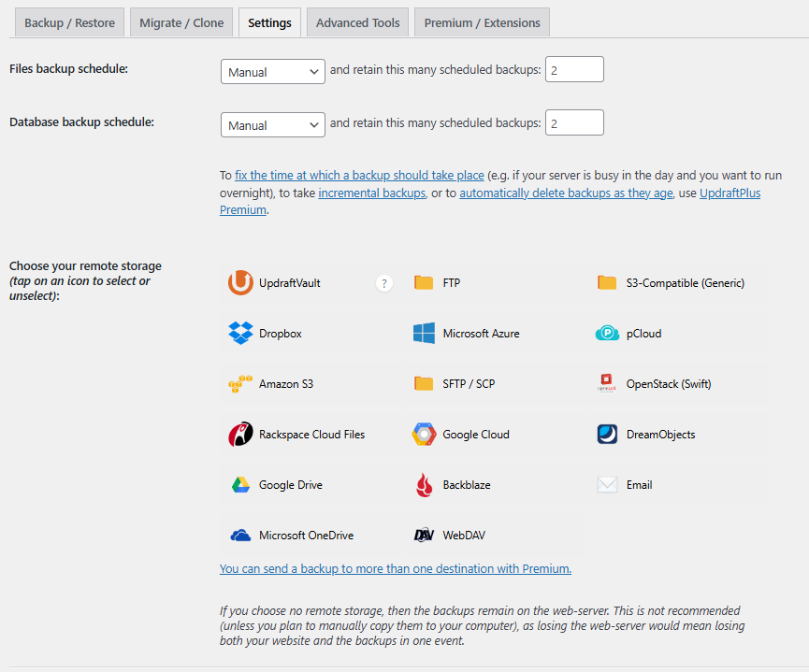
Task: Select the Google Cloud icon
Action: click(425, 435)
